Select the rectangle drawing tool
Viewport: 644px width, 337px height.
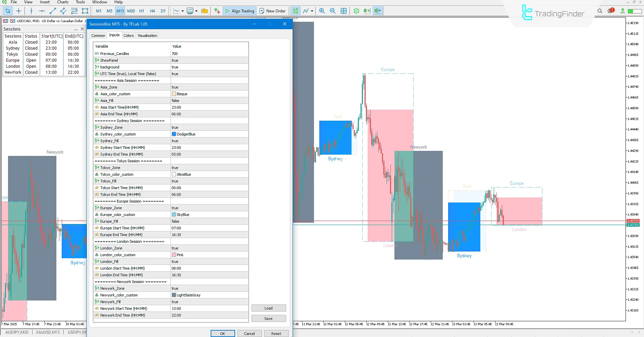[85, 11]
